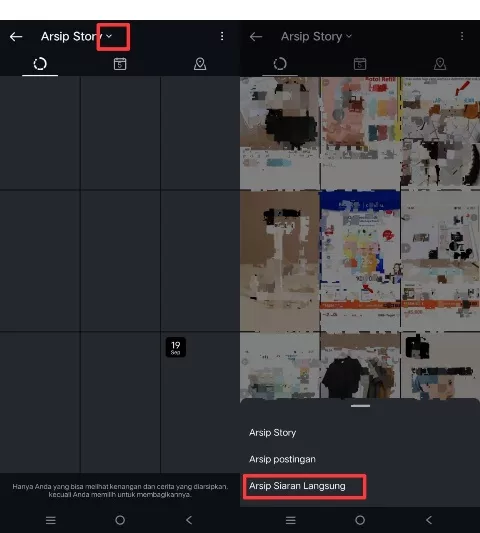Open the story dated 19 Sep
Screen dimensions: 480x533
(200, 402)
